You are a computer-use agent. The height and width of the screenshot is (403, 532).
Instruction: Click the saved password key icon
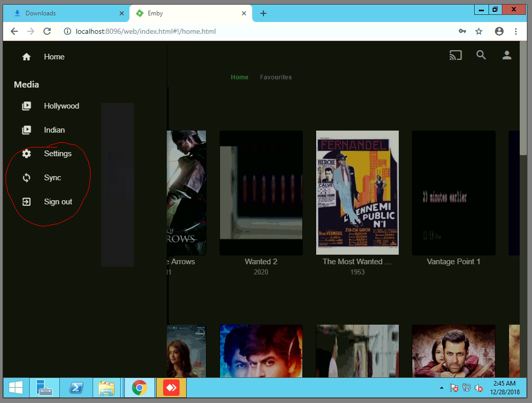tap(462, 31)
